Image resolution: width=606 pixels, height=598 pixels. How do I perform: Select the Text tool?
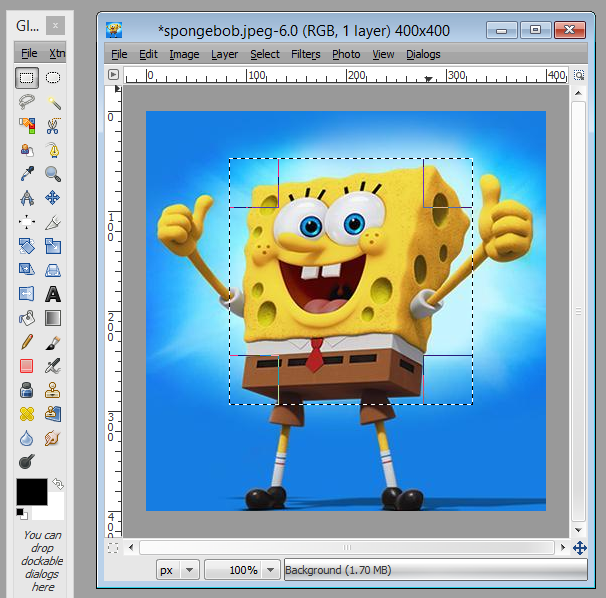(x=53, y=294)
